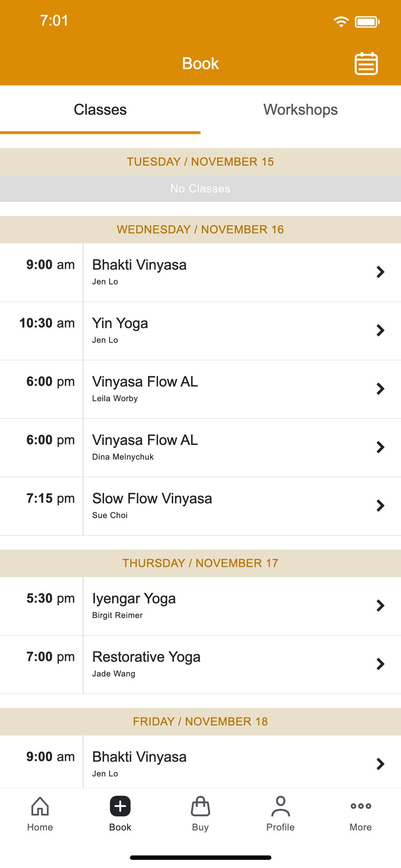Expand Restorative Yoga chevron arrow
Viewport: 401px width, 868px height.
(x=380, y=664)
